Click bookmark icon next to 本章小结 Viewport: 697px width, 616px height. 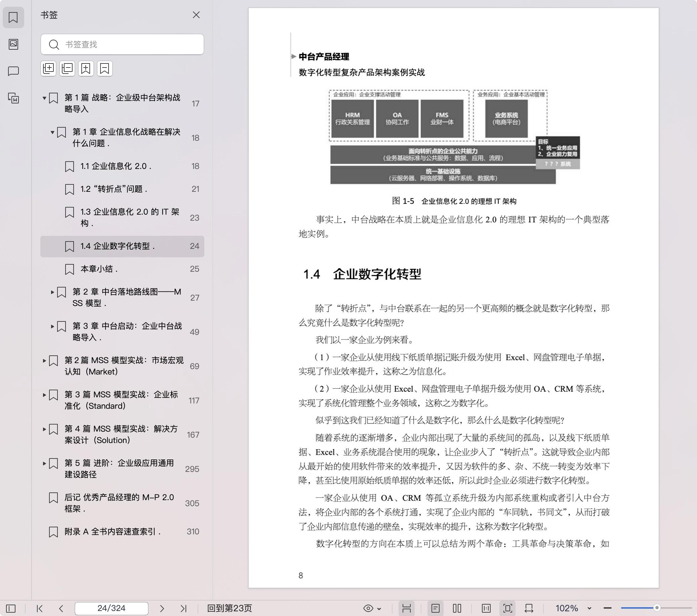(70, 269)
